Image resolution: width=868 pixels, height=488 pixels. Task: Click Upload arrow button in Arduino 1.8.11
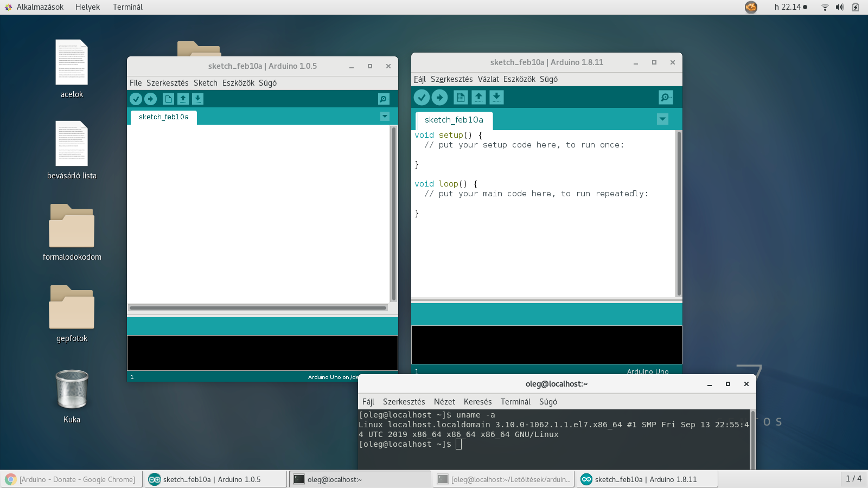point(439,97)
